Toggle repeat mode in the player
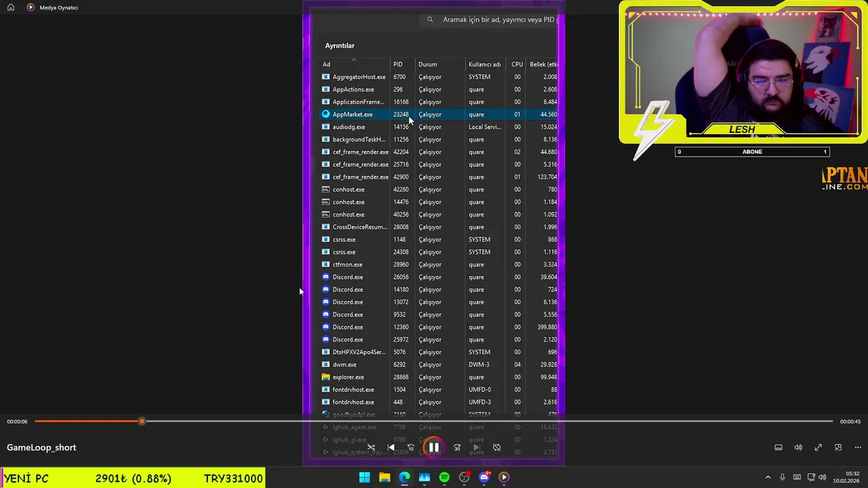Screen dimensions: 868x488 coord(496,447)
